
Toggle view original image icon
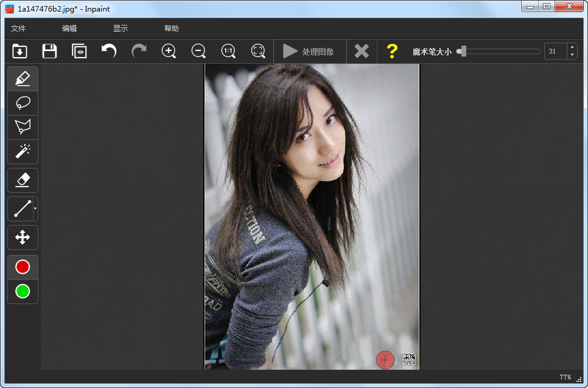79,52
